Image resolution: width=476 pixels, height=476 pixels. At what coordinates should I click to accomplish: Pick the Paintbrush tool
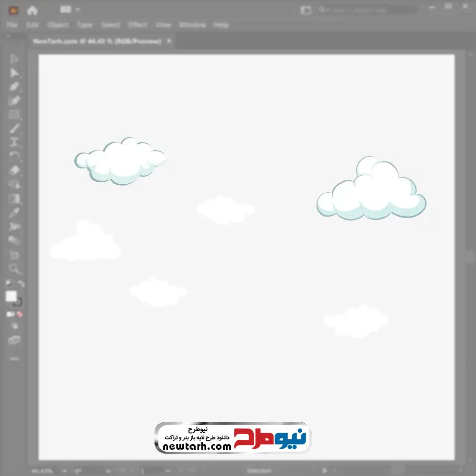(x=14, y=129)
